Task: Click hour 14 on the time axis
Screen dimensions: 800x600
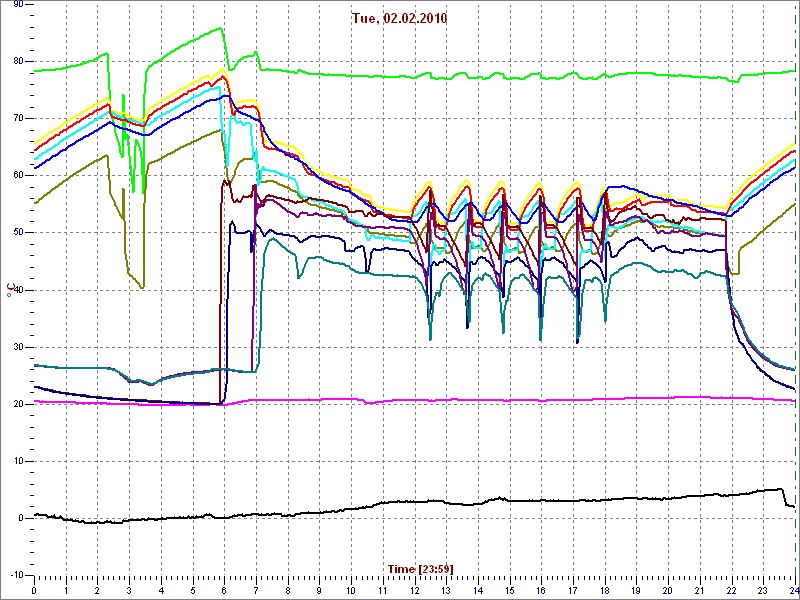Action: point(478,589)
